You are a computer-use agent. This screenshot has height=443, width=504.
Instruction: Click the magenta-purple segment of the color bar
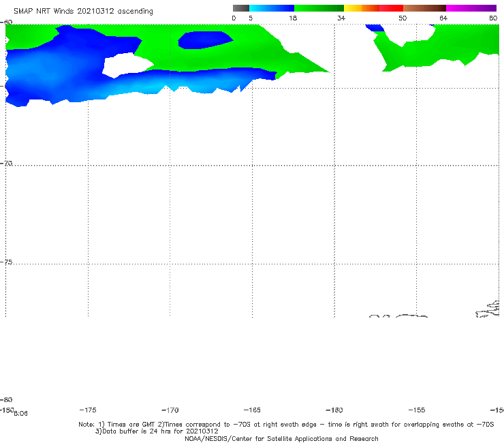point(471,8)
